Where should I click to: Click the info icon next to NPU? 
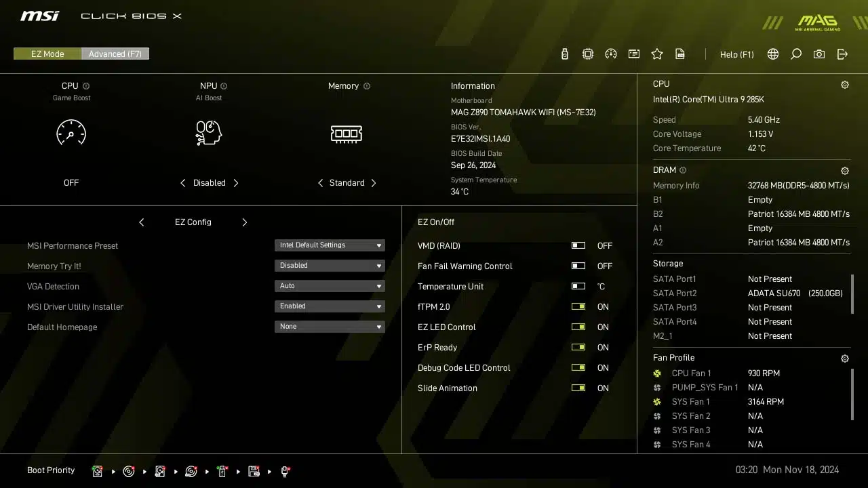[x=224, y=86]
